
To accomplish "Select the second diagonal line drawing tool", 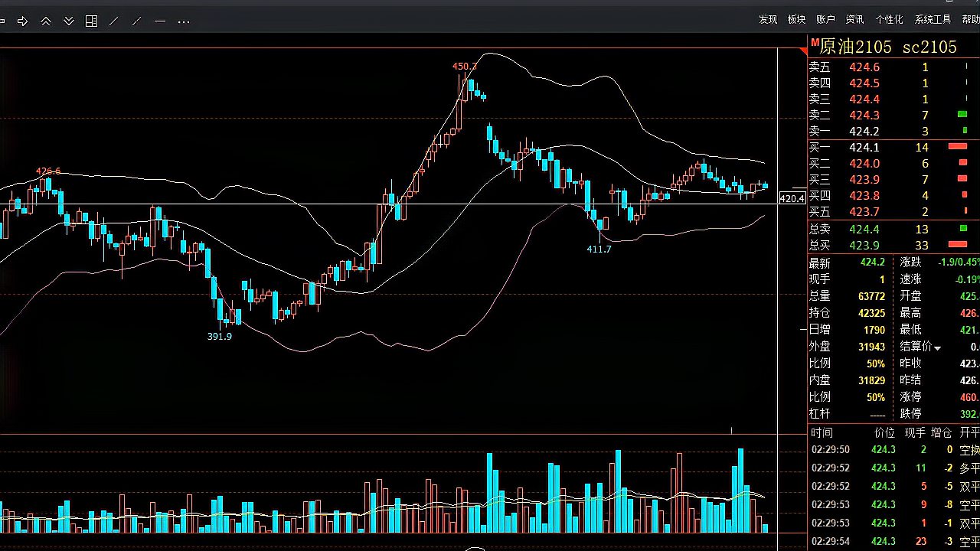I will click(137, 21).
